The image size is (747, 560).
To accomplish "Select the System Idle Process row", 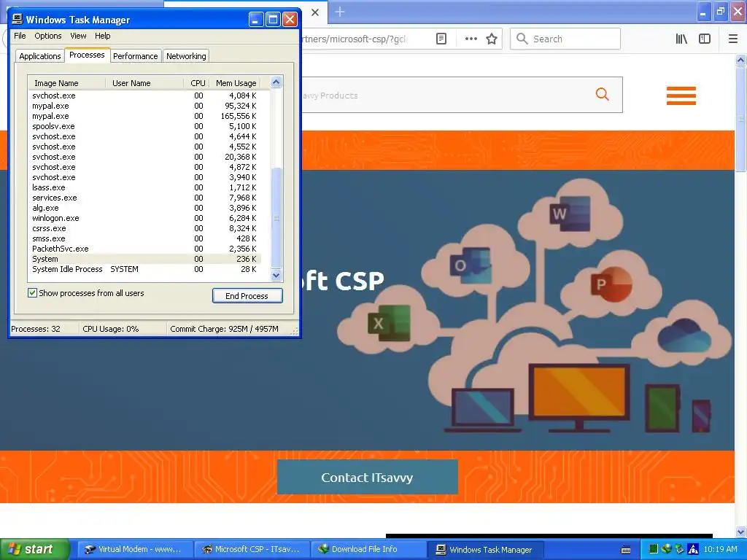I will click(x=144, y=269).
